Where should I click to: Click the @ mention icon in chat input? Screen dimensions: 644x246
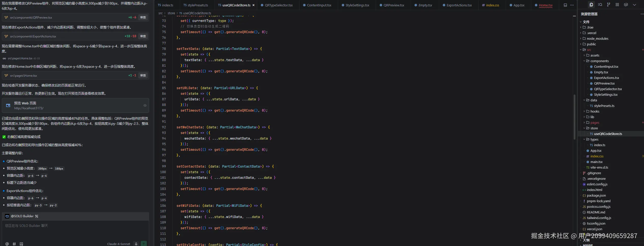7,244
